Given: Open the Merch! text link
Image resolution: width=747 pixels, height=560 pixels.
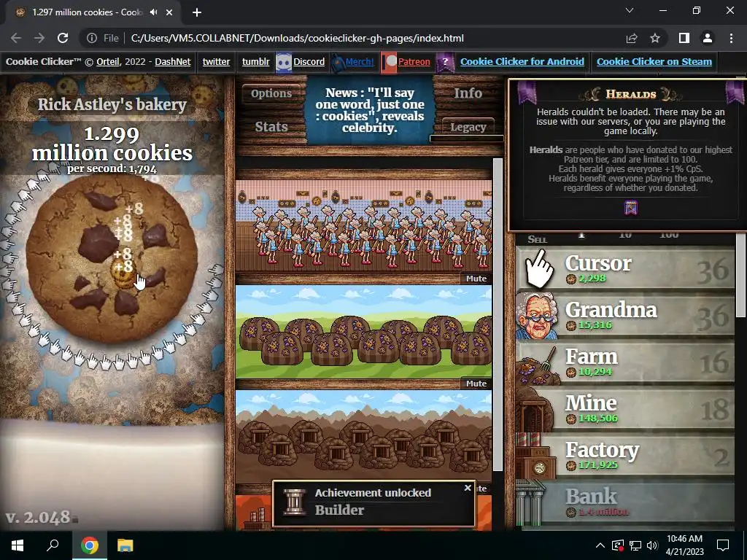Looking at the screenshot, I should coord(359,62).
